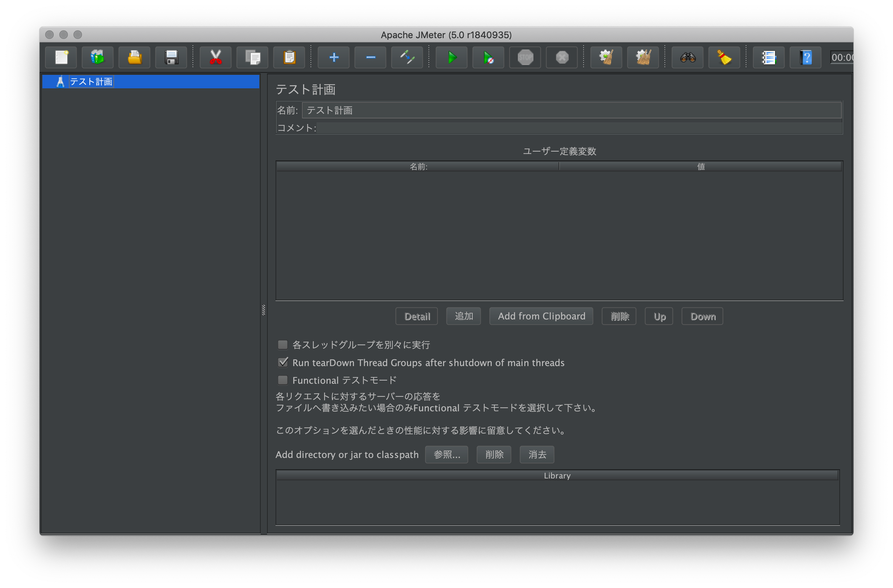This screenshot has height=588, width=893.
Task: Expand all tree nodes with plus icon
Action: 333,57
